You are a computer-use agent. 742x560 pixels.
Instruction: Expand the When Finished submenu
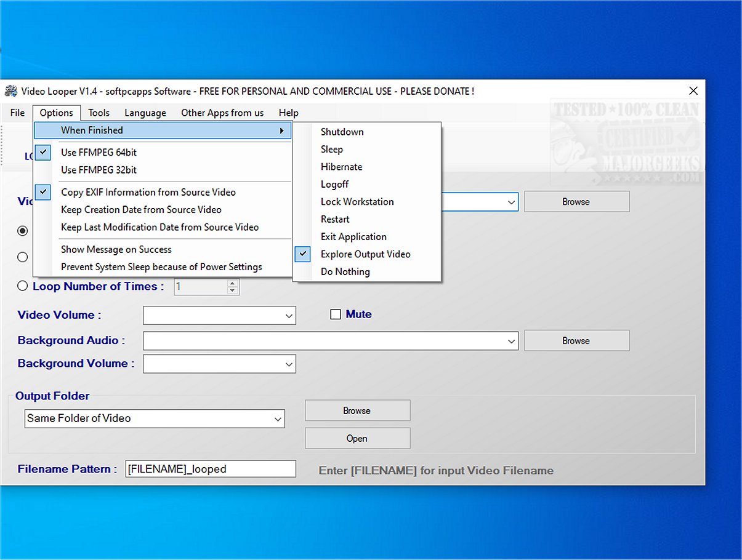click(x=163, y=130)
